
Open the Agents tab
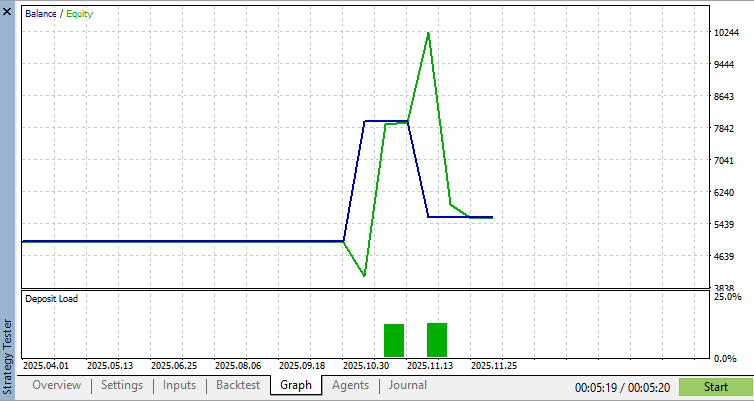click(350, 385)
